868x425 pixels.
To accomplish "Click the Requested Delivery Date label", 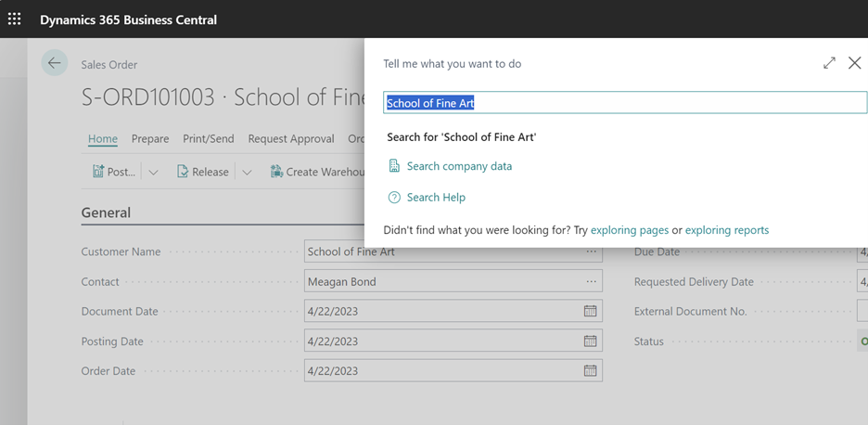I will coord(694,281).
